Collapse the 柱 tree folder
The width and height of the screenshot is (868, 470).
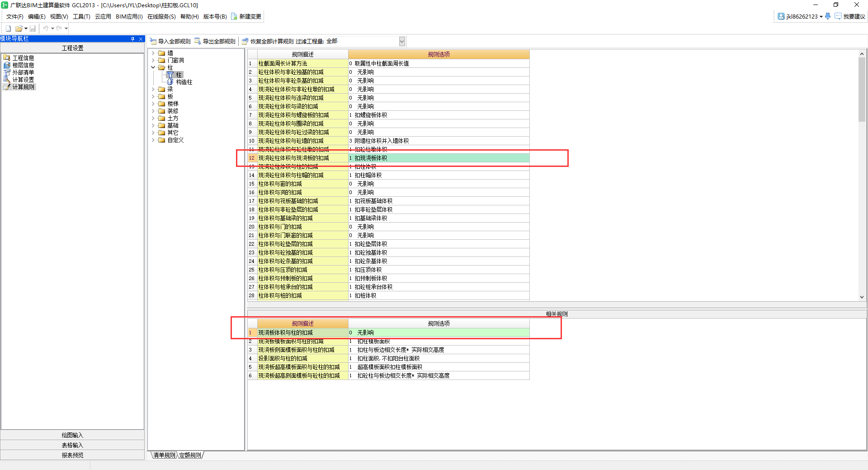(153, 67)
